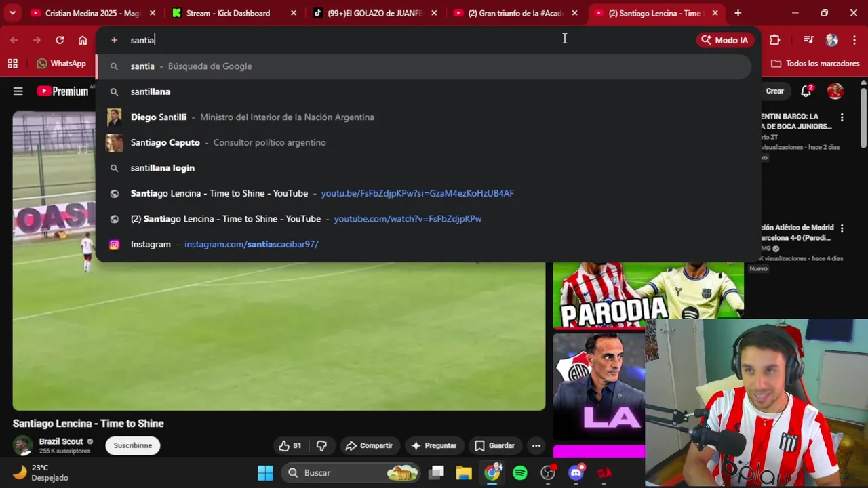Dislike the video
868x488 pixels.
tap(321, 445)
